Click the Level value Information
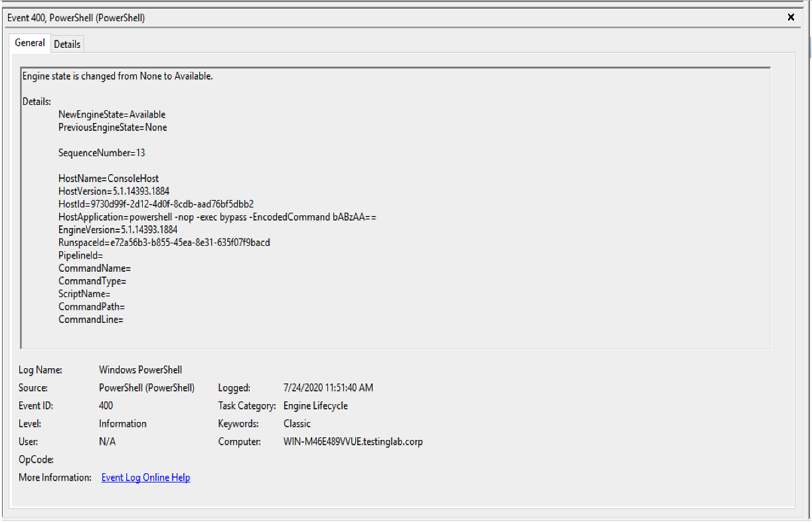812x523 pixels. click(123, 423)
